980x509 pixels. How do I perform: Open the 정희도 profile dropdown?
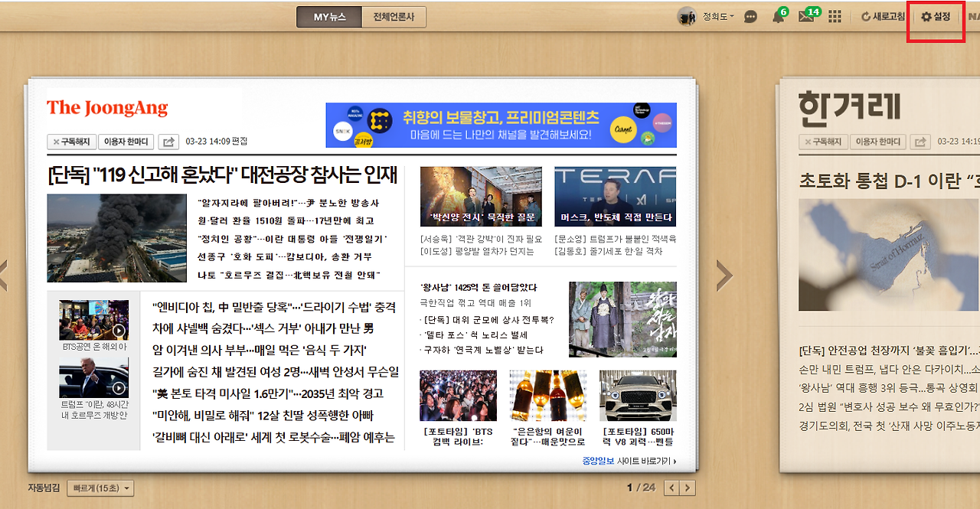coord(714,16)
